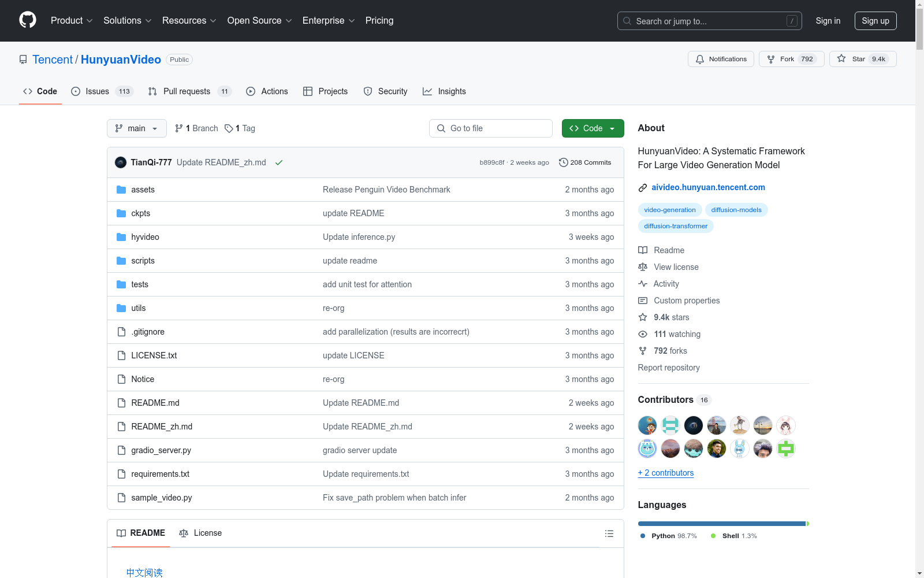
Task: View the Insights tab
Action: (444, 91)
